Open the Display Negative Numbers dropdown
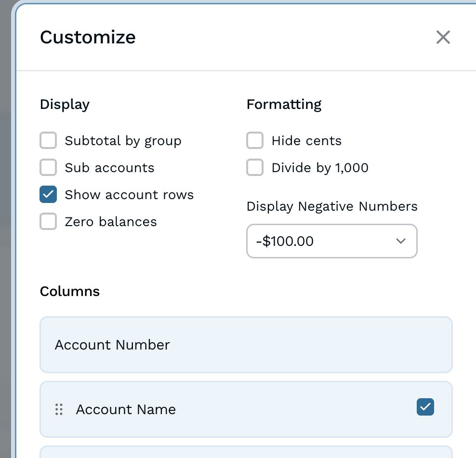 point(331,241)
